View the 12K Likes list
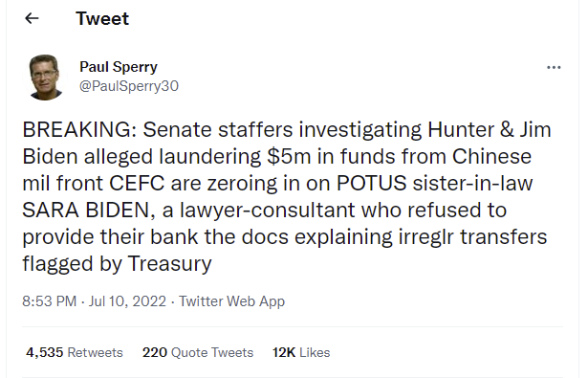588x378 pixels. pyautogui.click(x=301, y=352)
